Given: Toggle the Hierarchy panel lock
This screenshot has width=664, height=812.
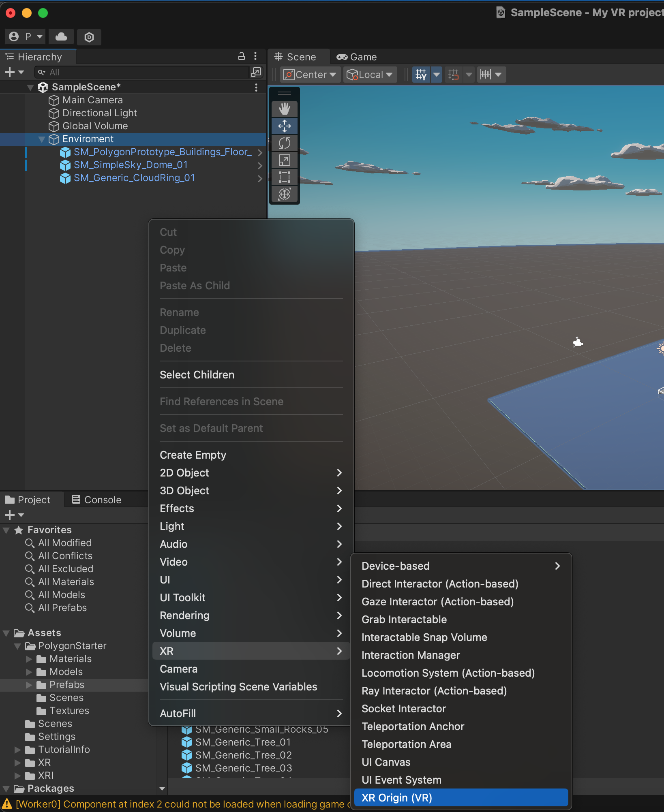Looking at the screenshot, I should 242,56.
